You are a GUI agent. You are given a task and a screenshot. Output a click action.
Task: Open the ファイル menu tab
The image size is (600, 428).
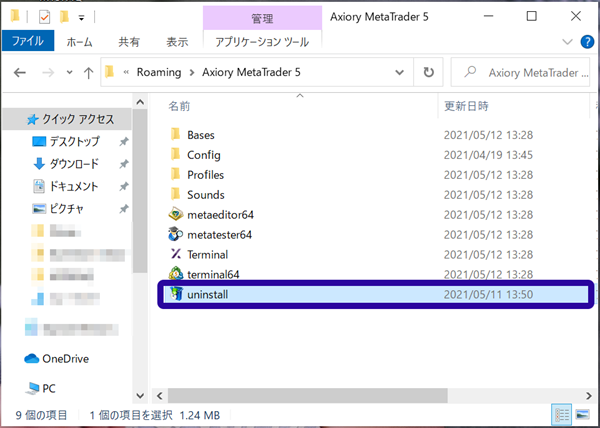click(x=28, y=41)
